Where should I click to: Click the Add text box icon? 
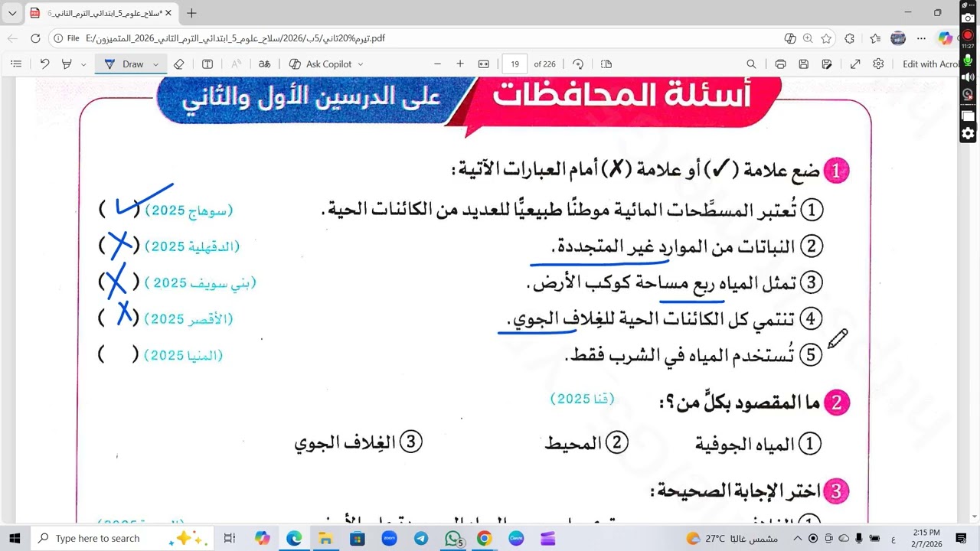pyautogui.click(x=207, y=64)
